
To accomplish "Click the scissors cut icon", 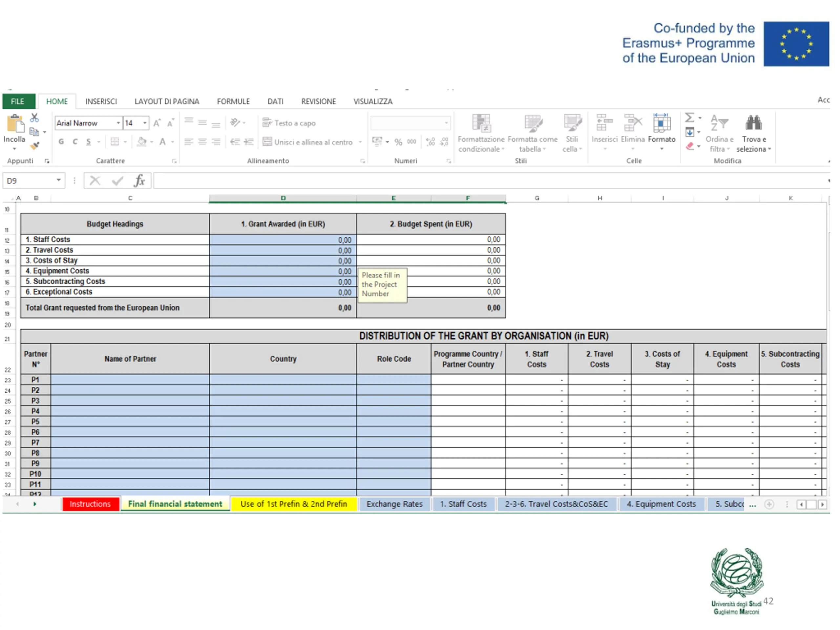I will tap(34, 118).
